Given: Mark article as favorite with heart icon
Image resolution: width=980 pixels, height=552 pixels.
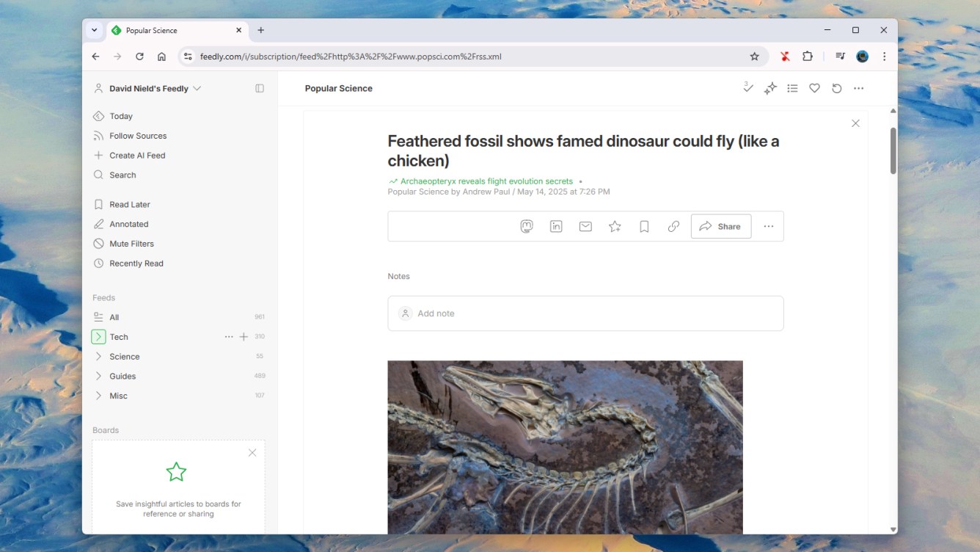Looking at the screenshot, I should click(x=814, y=87).
